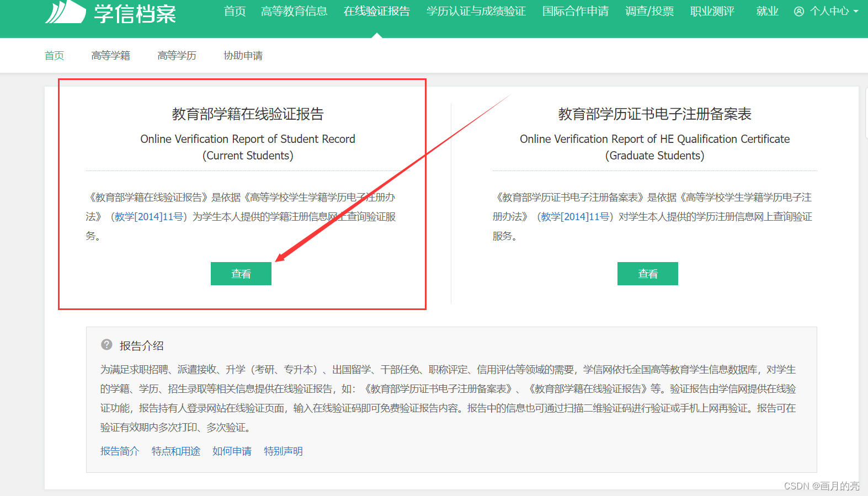Switch to the 首页 sub-navigation tab
This screenshot has width=868, height=496.
click(54, 56)
